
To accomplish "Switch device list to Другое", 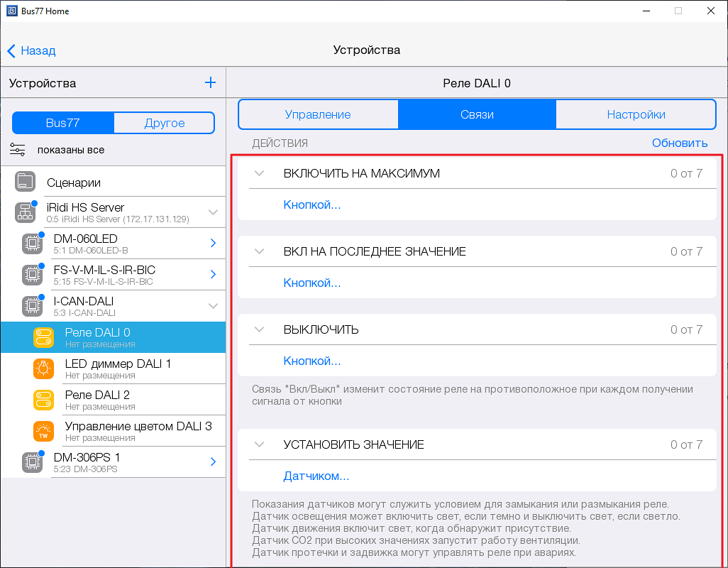I will click(x=165, y=123).
